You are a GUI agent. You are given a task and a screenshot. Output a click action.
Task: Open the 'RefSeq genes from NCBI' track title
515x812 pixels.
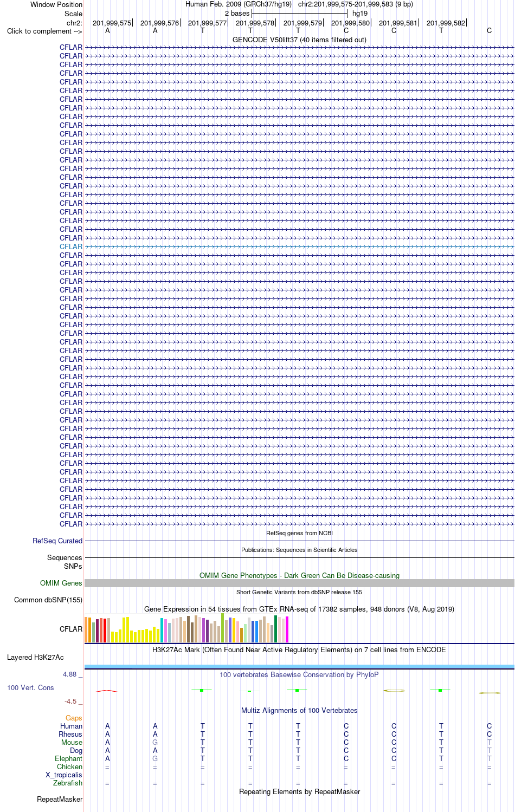pos(299,533)
